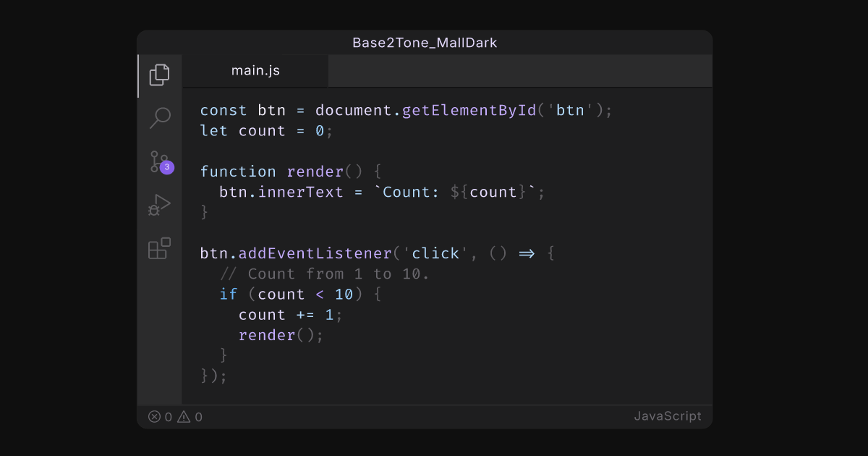Click the JavaScript language mode indicator

[668, 416]
